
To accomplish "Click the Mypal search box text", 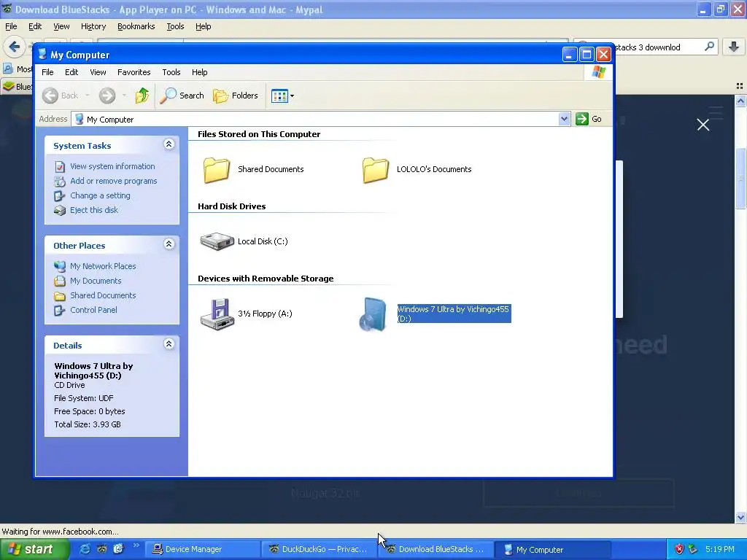I will tap(647, 47).
